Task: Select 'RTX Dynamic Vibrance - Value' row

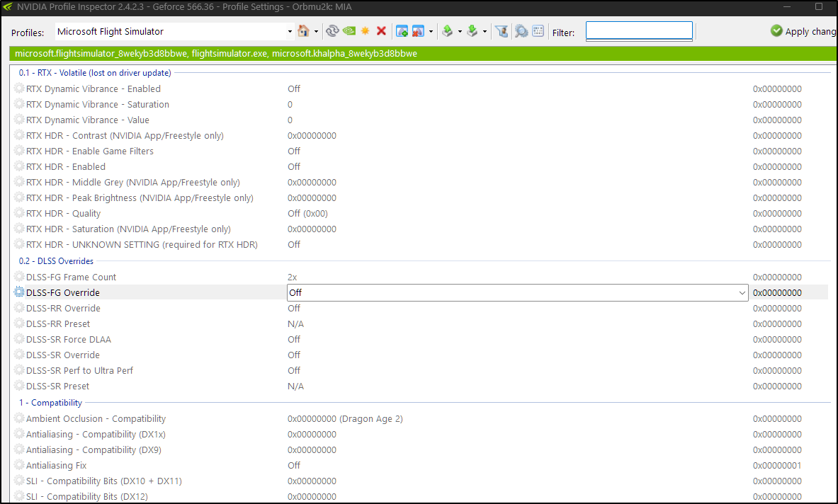Action: click(419, 120)
